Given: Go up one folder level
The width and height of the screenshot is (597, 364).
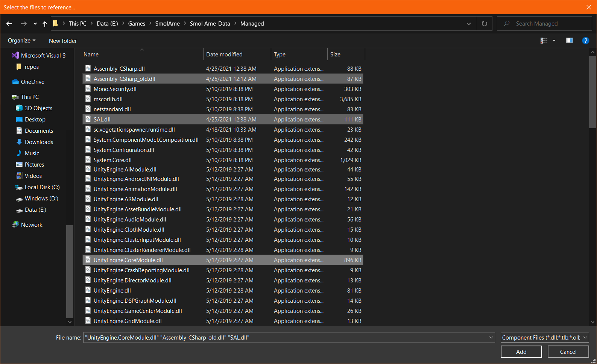Looking at the screenshot, I should [45, 24].
